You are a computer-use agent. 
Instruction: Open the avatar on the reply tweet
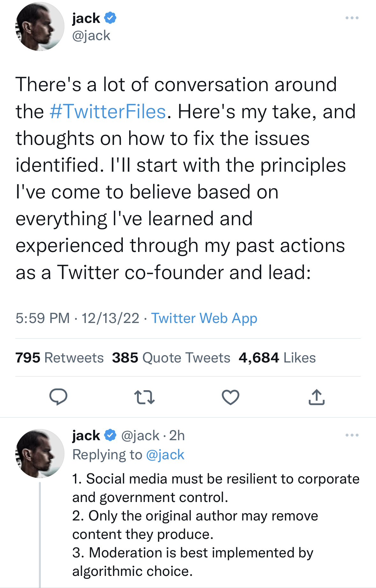(40, 454)
